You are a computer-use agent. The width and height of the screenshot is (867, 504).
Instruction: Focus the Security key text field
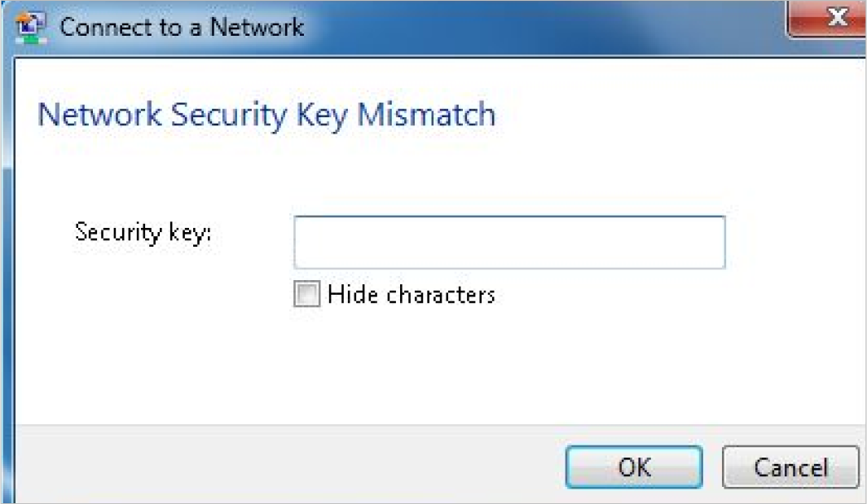tap(509, 243)
